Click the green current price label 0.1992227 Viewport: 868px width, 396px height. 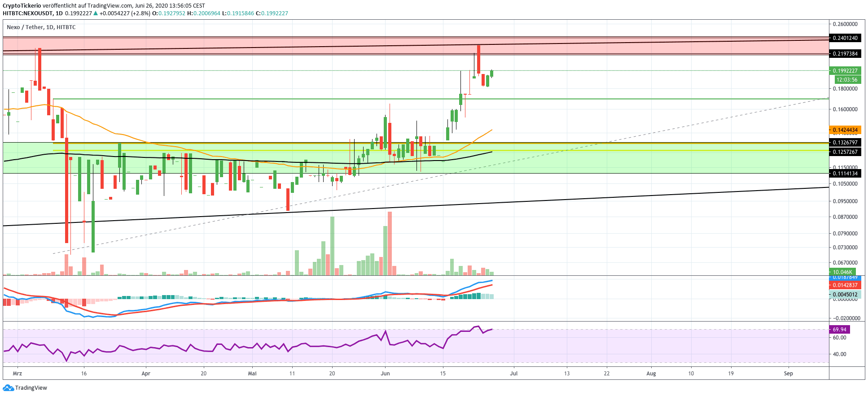(x=845, y=71)
